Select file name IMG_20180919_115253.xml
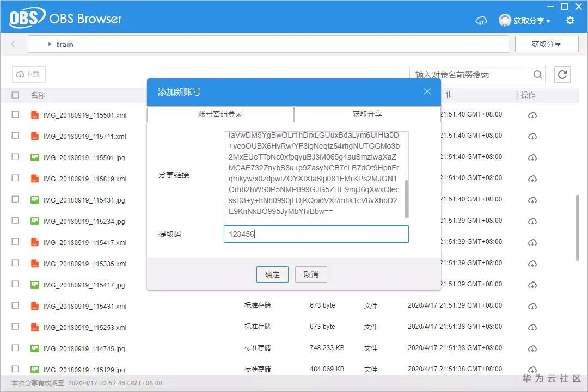The width and height of the screenshot is (588, 392). pyautogui.click(x=85, y=327)
